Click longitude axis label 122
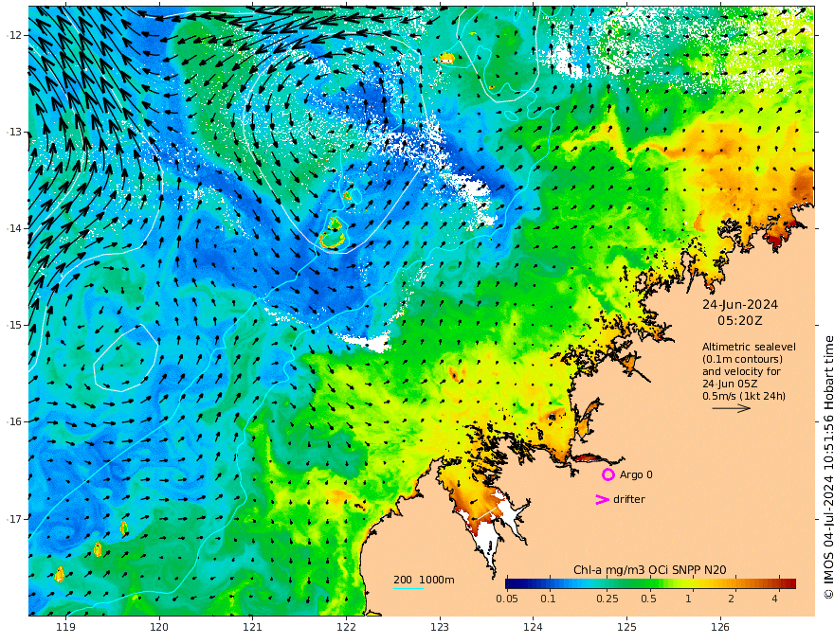This screenshot has width=834, height=644. point(346,627)
